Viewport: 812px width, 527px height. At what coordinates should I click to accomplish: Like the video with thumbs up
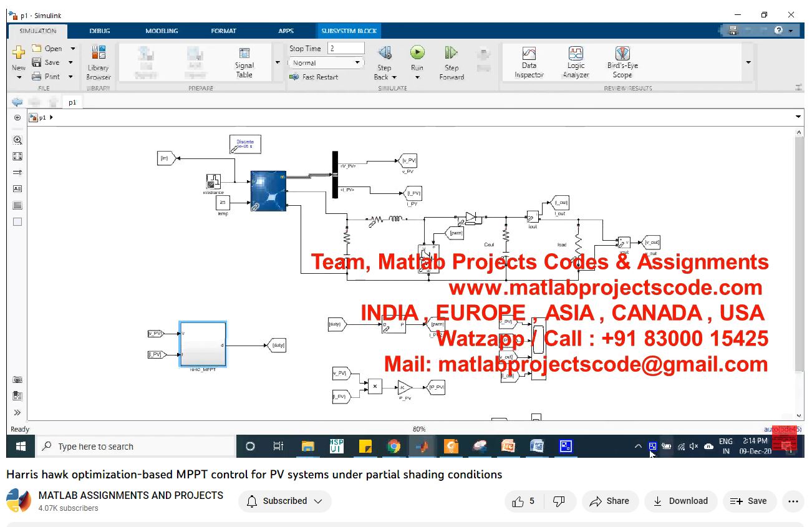pyautogui.click(x=523, y=501)
